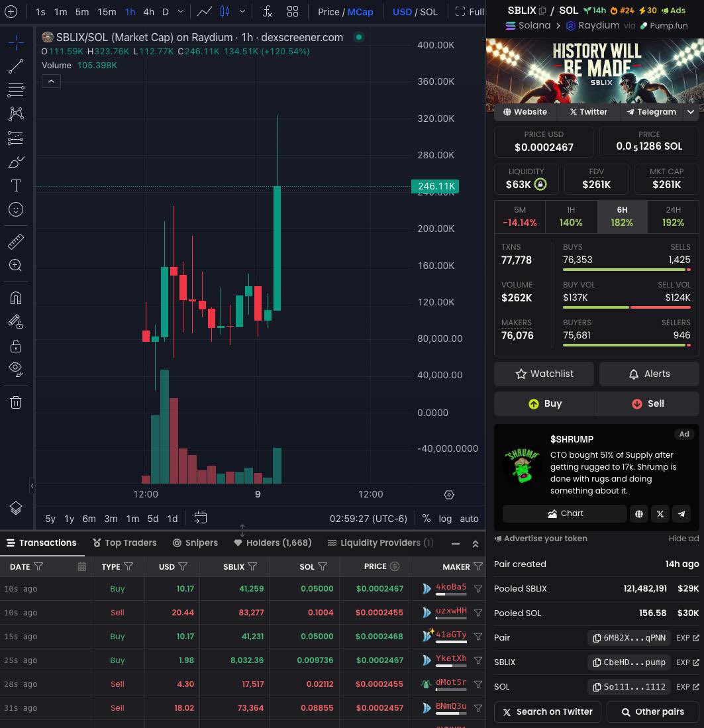Activate the zoom in tool
Screen dimensions: 704x728
[x=16, y=265]
